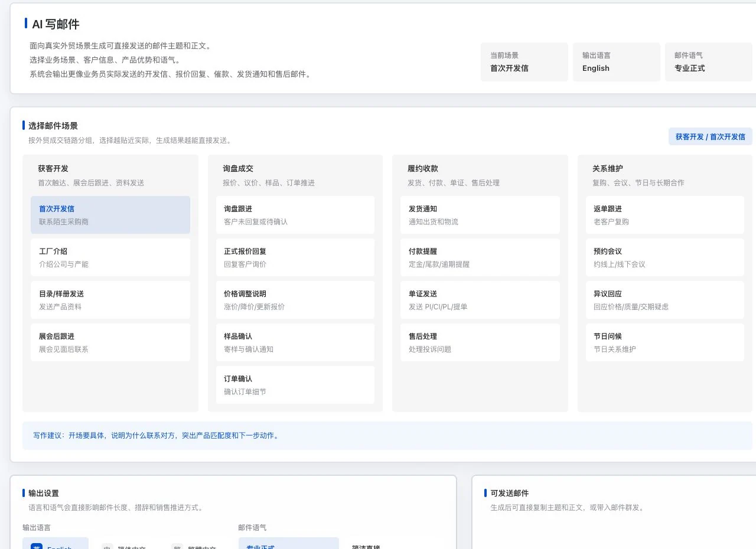Click the 获客开发 group heading

point(53,168)
